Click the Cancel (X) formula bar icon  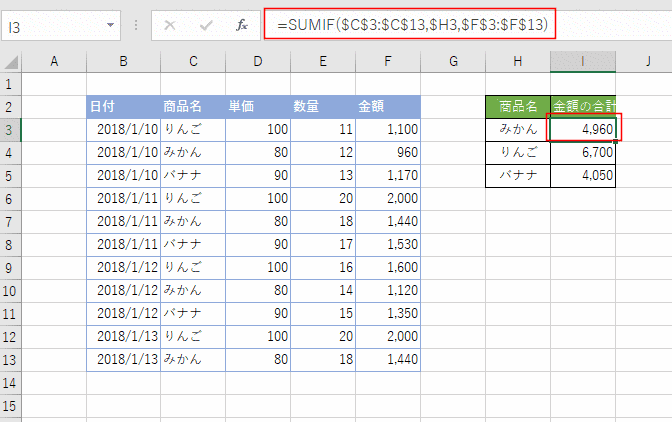pos(169,25)
